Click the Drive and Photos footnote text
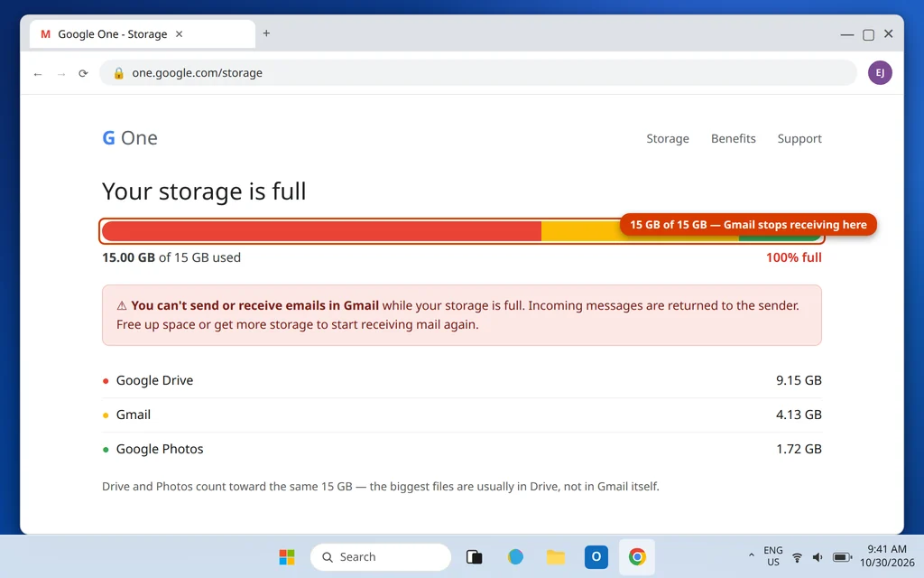924x578 pixels. coord(381,487)
